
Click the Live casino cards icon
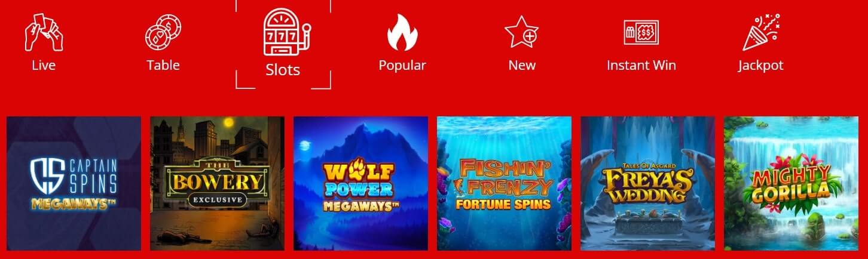point(44,32)
